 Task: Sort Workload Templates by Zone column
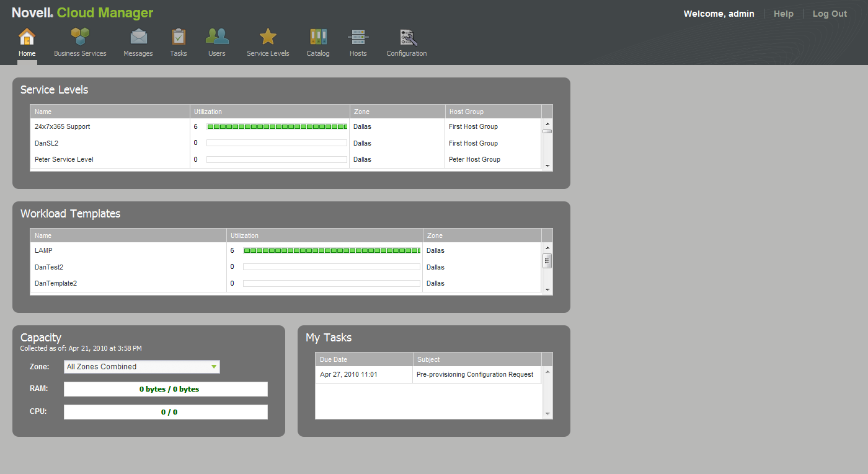click(x=482, y=235)
